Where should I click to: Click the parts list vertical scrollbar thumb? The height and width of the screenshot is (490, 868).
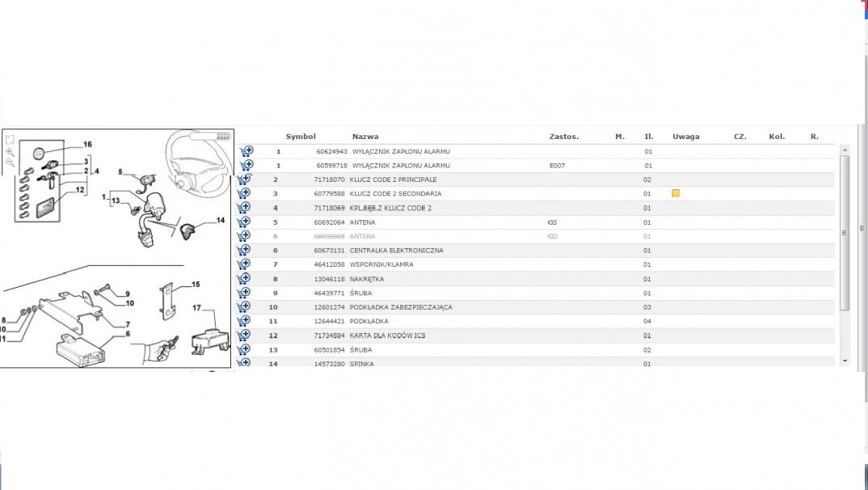pos(845,233)
